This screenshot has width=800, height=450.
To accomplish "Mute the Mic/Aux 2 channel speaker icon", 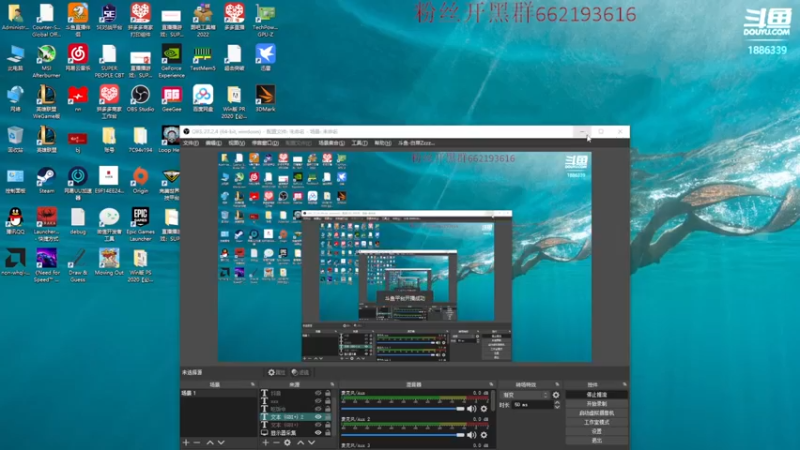I will coord(471,435).
